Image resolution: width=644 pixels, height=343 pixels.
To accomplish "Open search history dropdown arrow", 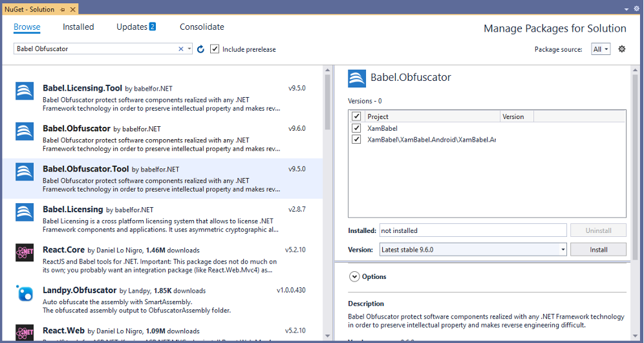I will [189, 49].
